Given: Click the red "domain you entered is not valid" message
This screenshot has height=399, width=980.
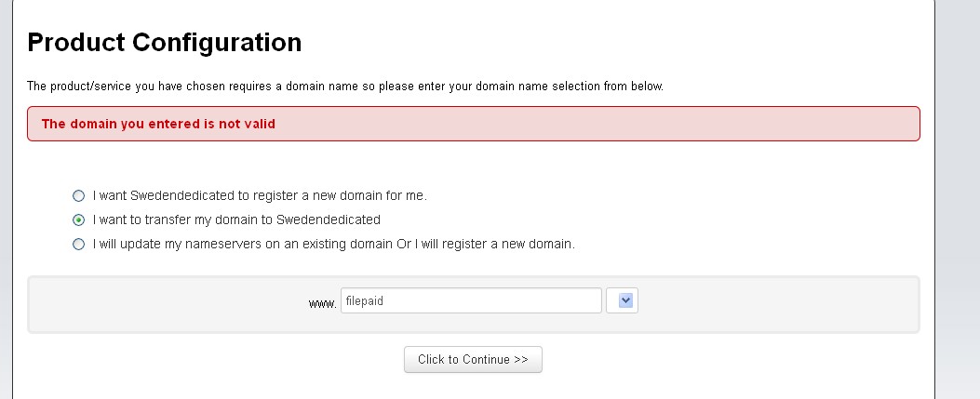Looking at the screenshot, I should pos(158,124).
